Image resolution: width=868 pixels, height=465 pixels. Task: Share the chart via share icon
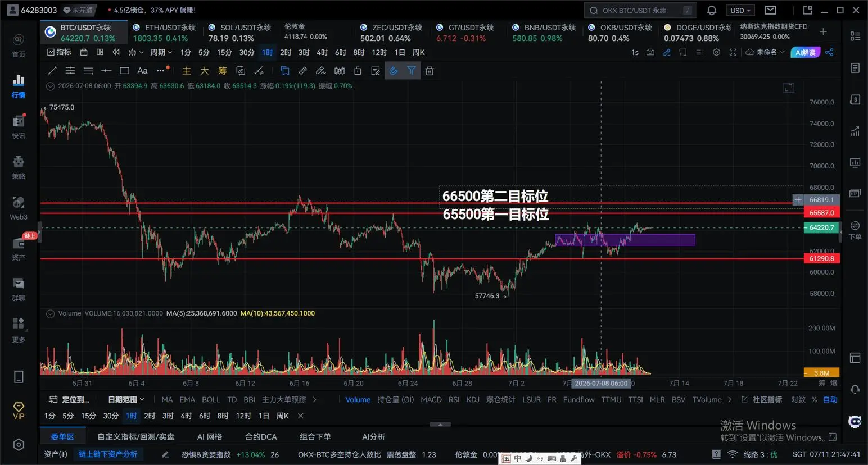tap(829, 52)
